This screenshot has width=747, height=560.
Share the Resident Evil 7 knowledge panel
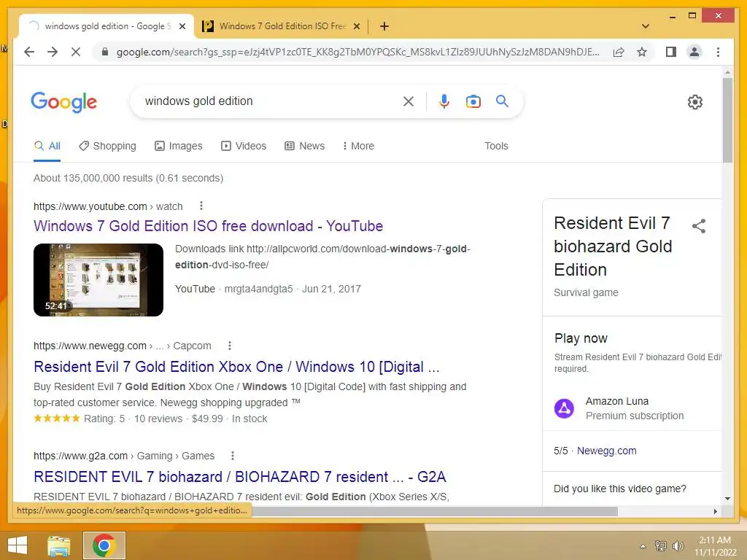[698, 226]
